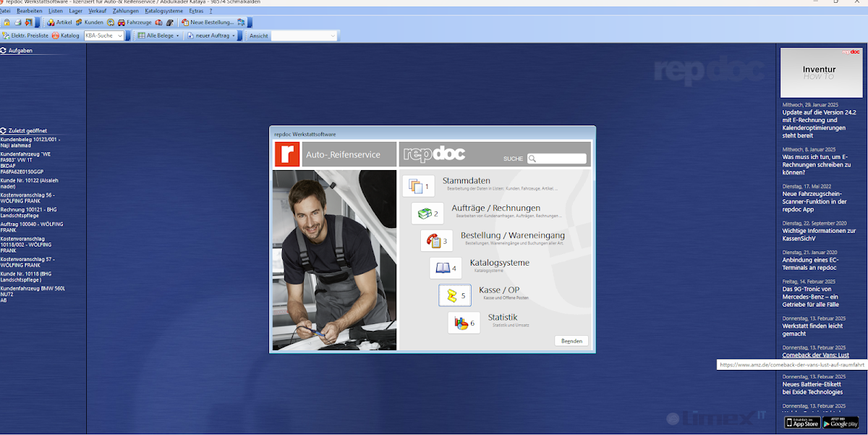Click the Artikel toolbar icon
The width and height of the screenshot is (868, 435).
click(x=60, y=22)
